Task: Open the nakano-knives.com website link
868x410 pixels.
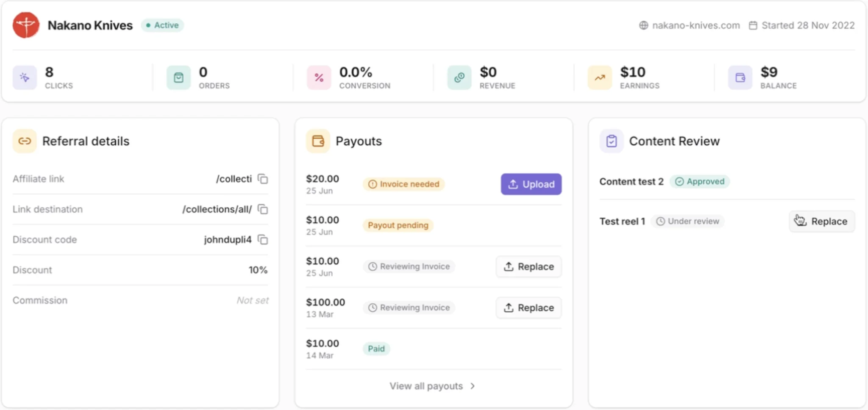Action: click(696, 25)
